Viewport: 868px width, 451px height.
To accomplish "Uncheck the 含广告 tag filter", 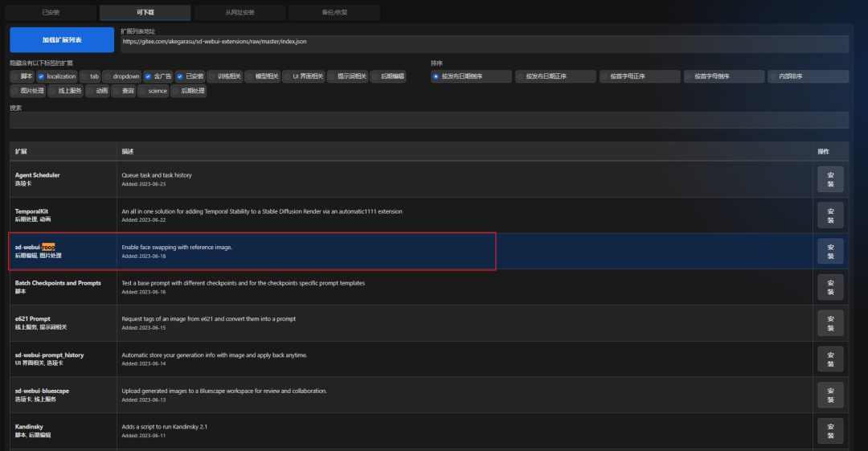I will pos(148,76).
